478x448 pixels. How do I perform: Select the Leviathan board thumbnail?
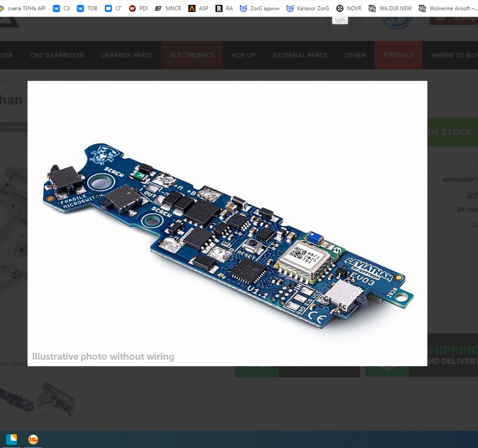[16, 400]
